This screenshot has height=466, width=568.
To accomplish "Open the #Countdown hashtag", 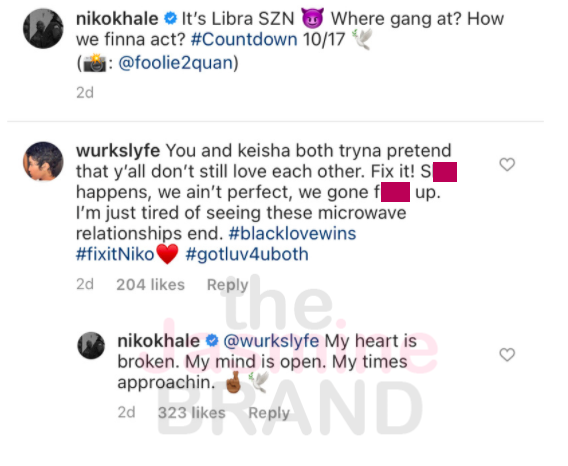I will (x=244, y=39).
